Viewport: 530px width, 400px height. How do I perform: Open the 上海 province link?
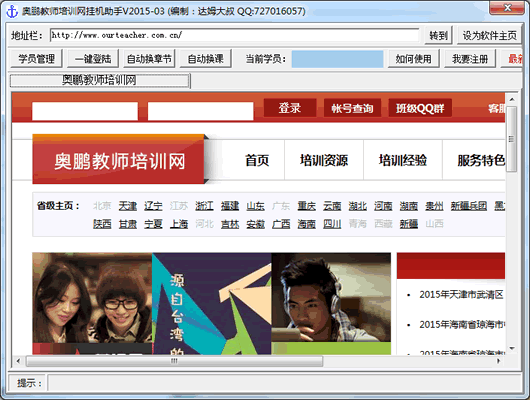click(179, 223)
